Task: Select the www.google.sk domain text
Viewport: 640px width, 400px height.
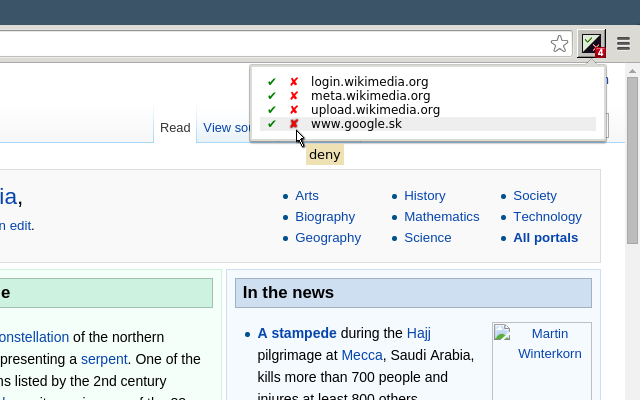Action: pos(356,124)
